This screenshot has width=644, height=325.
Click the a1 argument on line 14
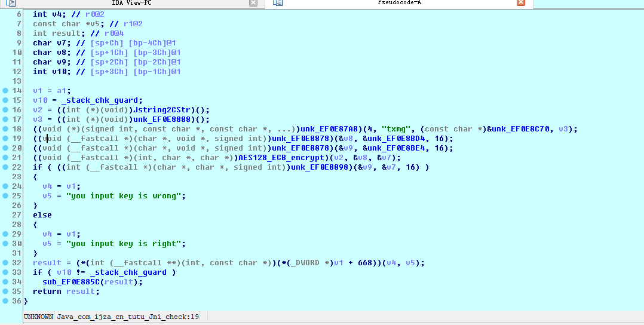point(62,91)
